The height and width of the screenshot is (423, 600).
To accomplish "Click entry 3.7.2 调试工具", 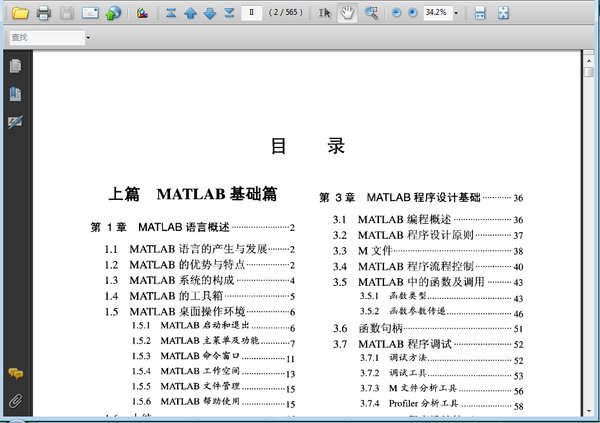I will [x=442, y=374].
